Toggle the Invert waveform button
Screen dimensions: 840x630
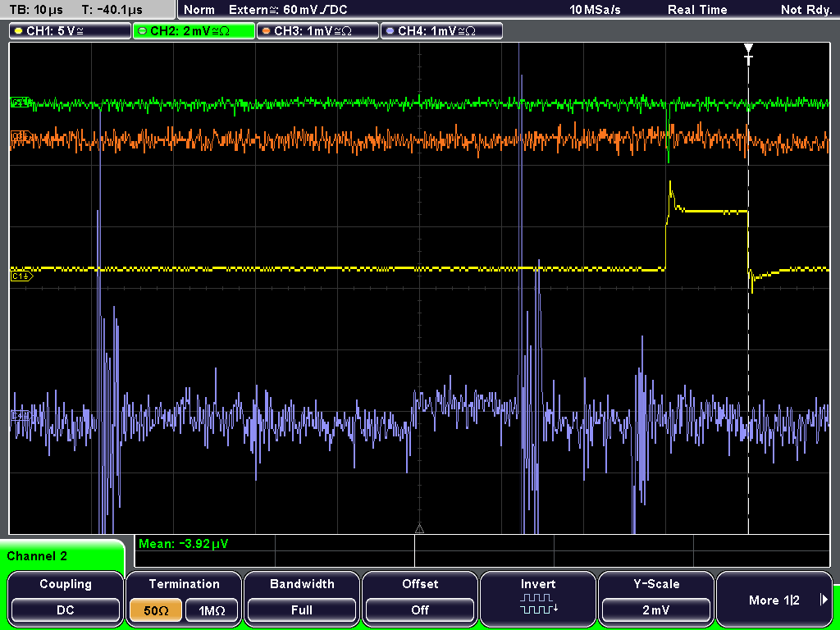[x=538, y=598]
